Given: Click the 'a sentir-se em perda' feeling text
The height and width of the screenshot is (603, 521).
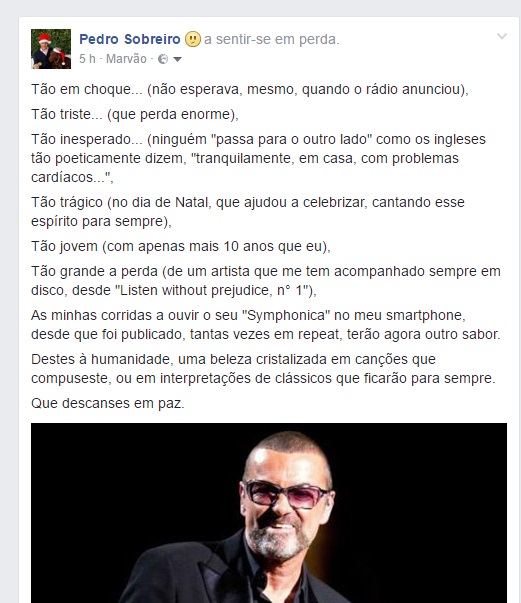Looking at the screenshot, I should coord(271,39).
